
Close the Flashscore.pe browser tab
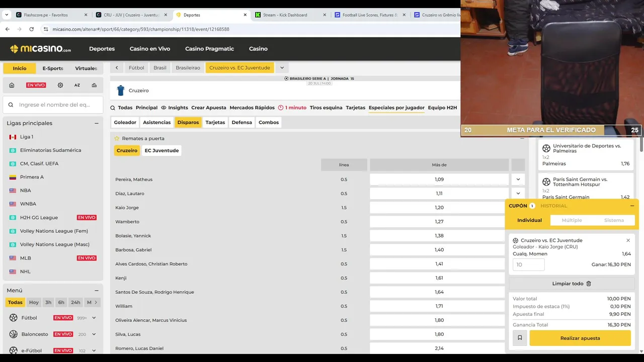(x=86, y=15)
